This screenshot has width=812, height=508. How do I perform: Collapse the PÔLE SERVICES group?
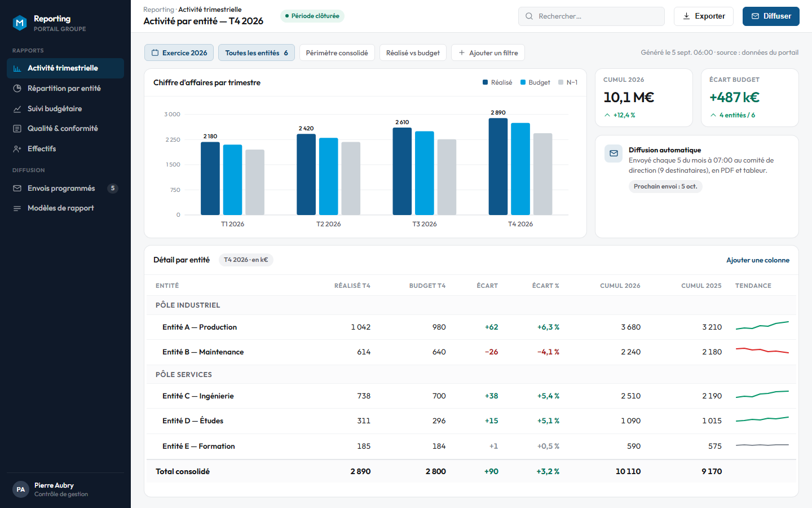pyautogui.click(x=470, y=375)
